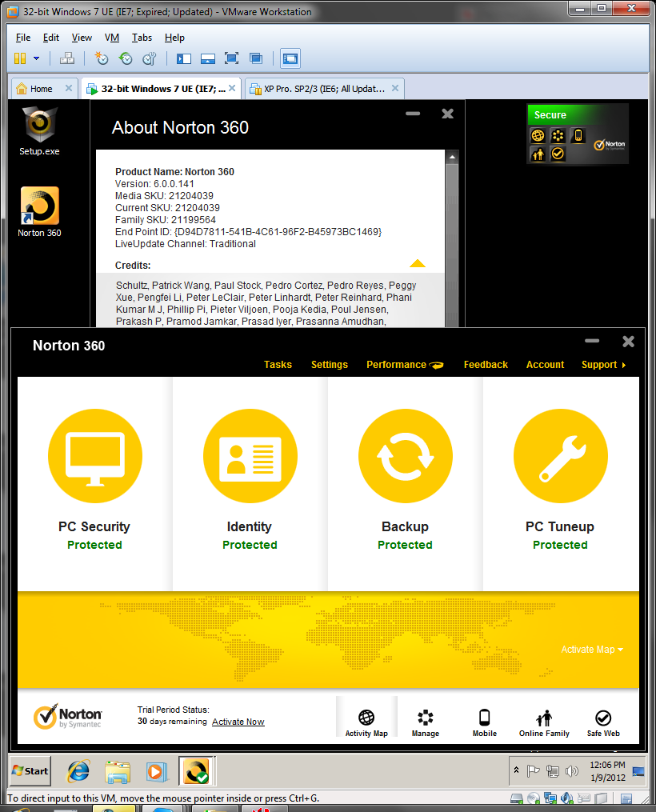Open the Account link
656x812 pixels.
(545, 365)
